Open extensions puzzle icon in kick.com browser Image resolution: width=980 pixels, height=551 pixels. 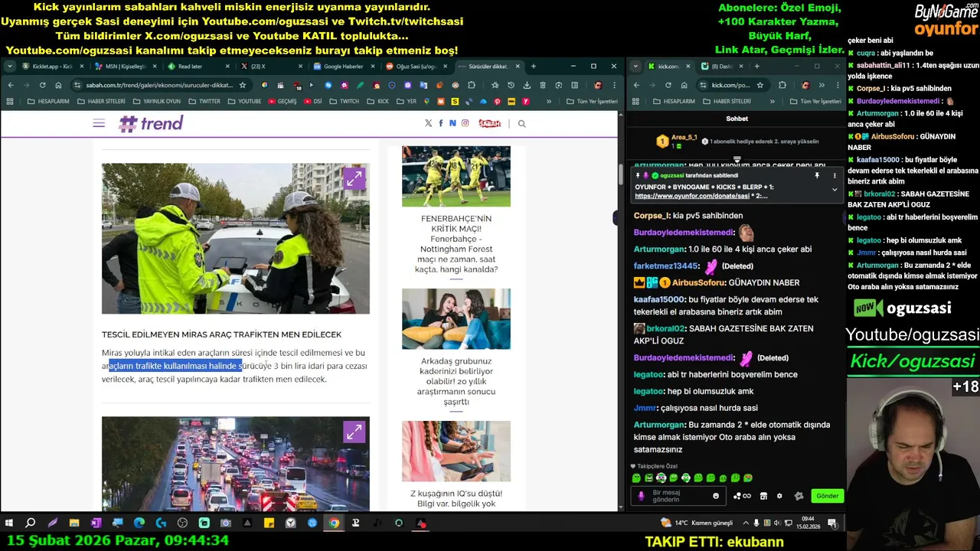click(x=782, y=85)
